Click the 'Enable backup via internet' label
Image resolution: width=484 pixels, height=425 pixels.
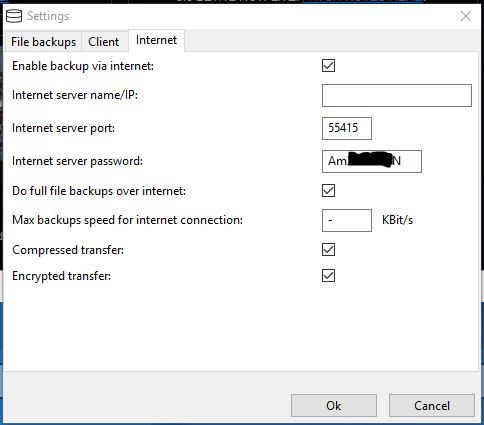(83, 66)
